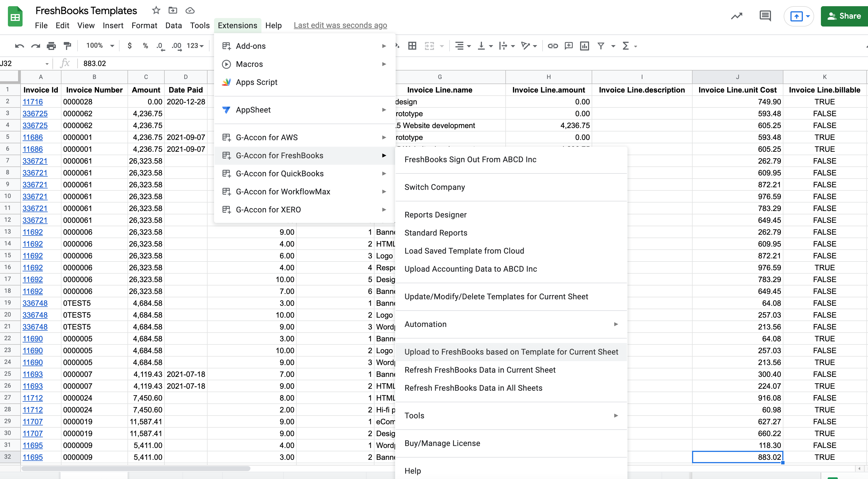
Task: Open Add-ons submenu
Action: click(305, 46)
